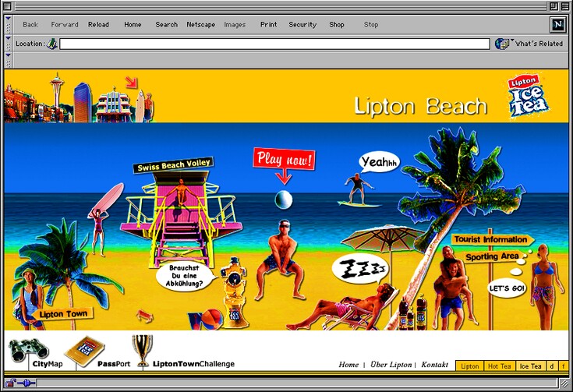The image size is (573, 392).
Task: Open the What's Related menu
Action: tap(529, 44)
